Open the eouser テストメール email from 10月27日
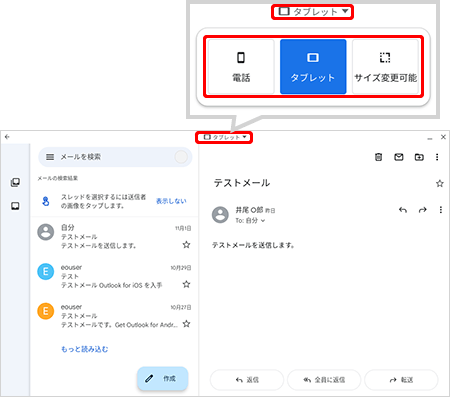Viewport: 450px width, 397px height. 114,316
